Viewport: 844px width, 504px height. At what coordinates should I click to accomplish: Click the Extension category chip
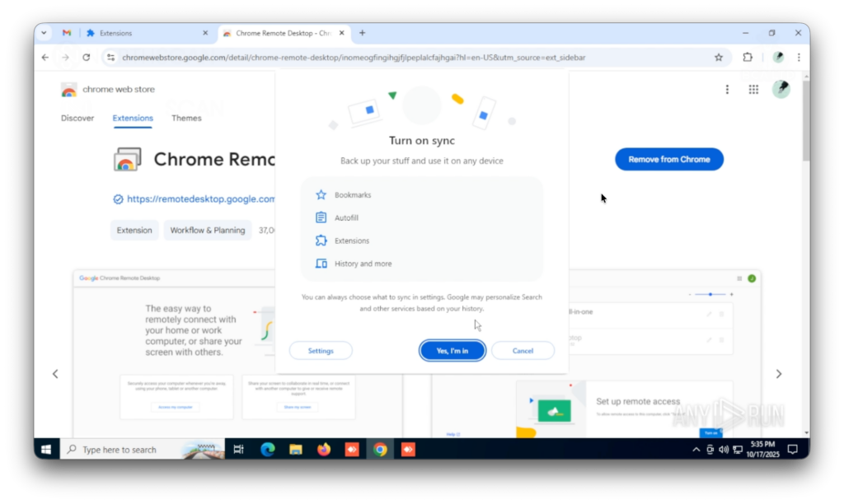[x=134, y=231]
